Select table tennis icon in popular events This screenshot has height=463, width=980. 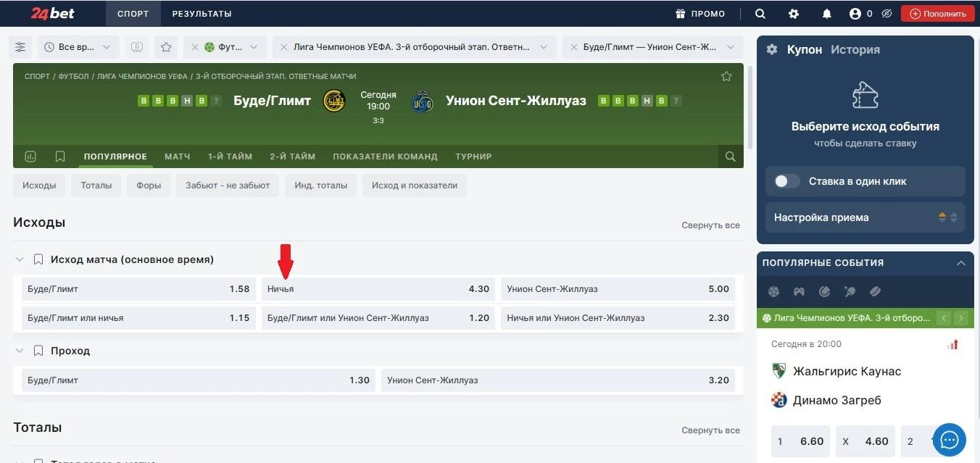click(850, 291)
